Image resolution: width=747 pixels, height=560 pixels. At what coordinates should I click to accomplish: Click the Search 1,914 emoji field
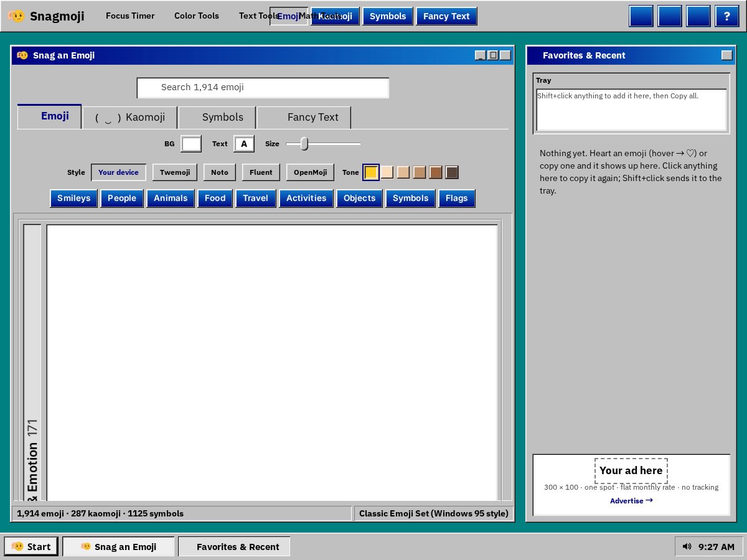click(x=263, y=88)
